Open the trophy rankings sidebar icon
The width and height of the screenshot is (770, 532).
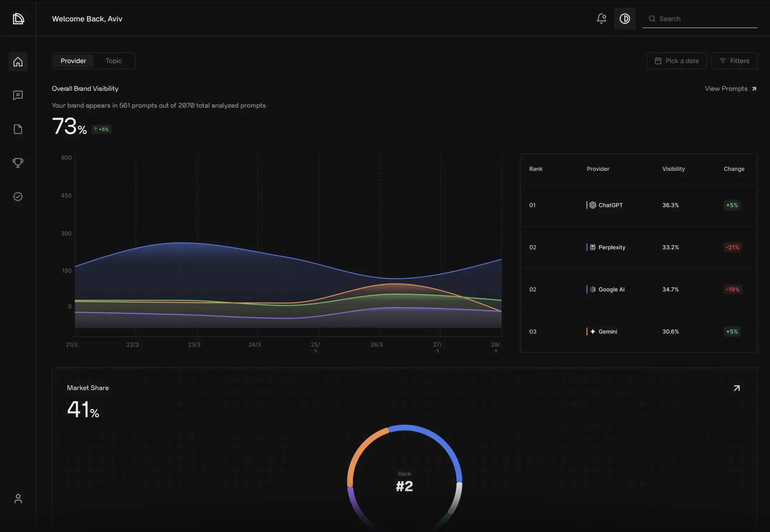[x=18, y=163]
